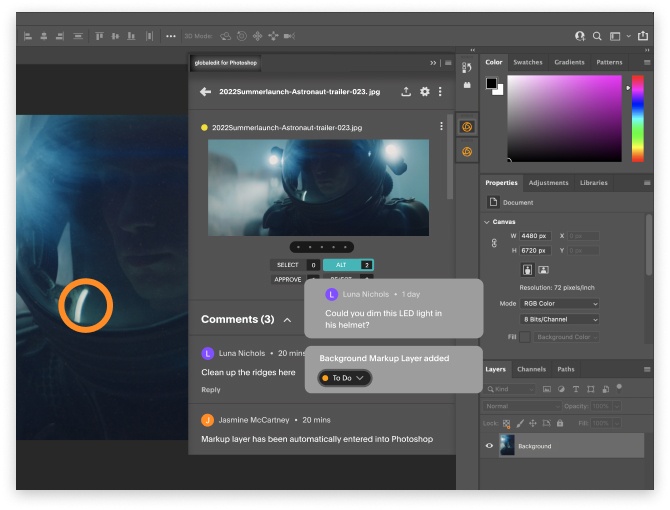Image resolution: width=670 pixels, height=510 pixels.
Task: Click the black foreground color swatch
Action: (x=491, y=83)
